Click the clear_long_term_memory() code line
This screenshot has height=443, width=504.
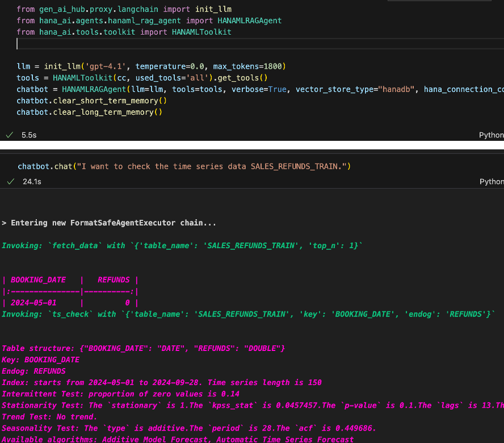pyautogui.click(x=89, y=112)
